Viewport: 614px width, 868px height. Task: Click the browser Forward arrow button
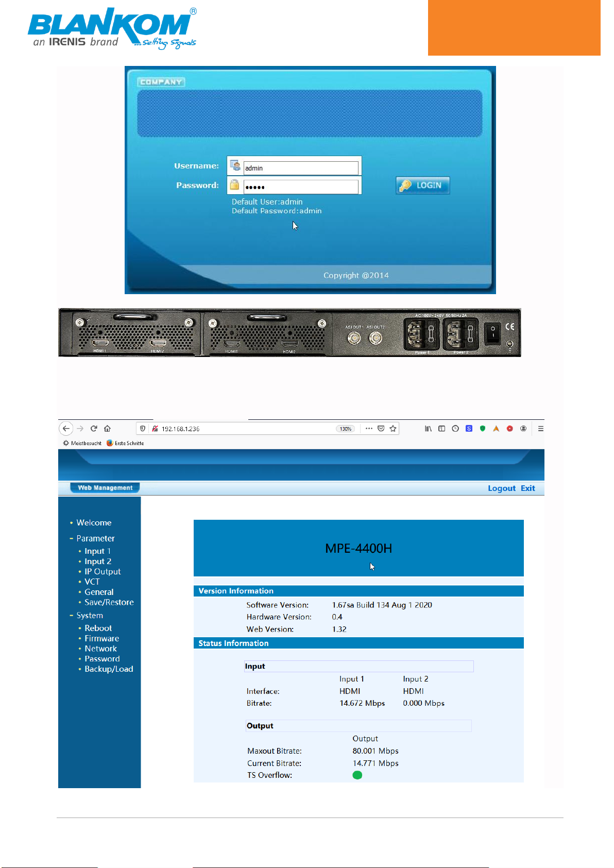coord(80,429)
